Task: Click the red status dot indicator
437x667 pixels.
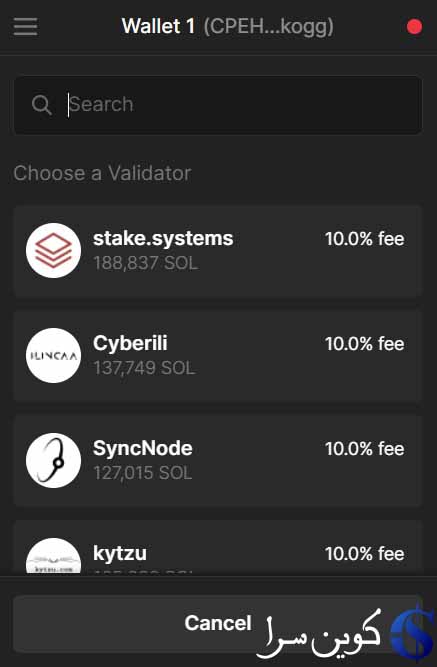Action: (414, 27)
